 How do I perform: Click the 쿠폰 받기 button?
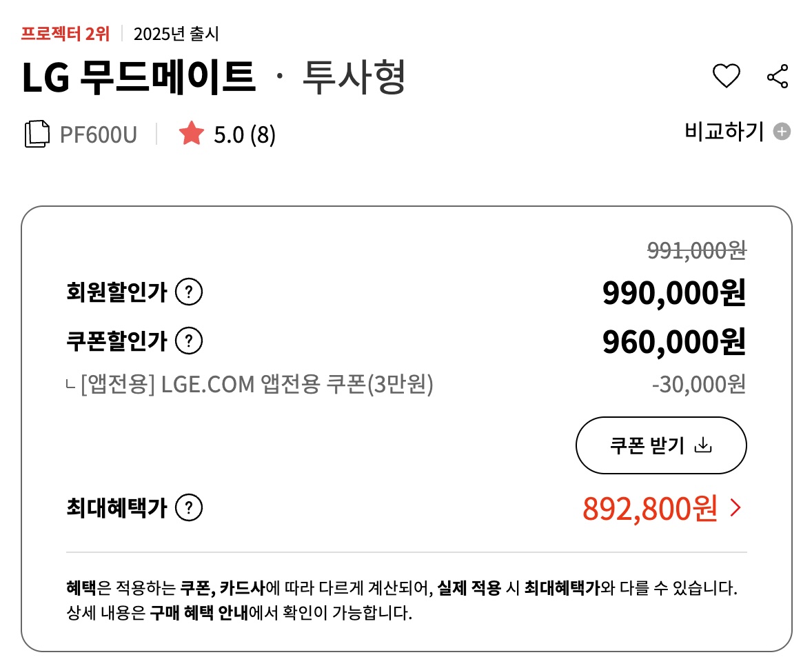pyautogui.click(x=660, y=445)
